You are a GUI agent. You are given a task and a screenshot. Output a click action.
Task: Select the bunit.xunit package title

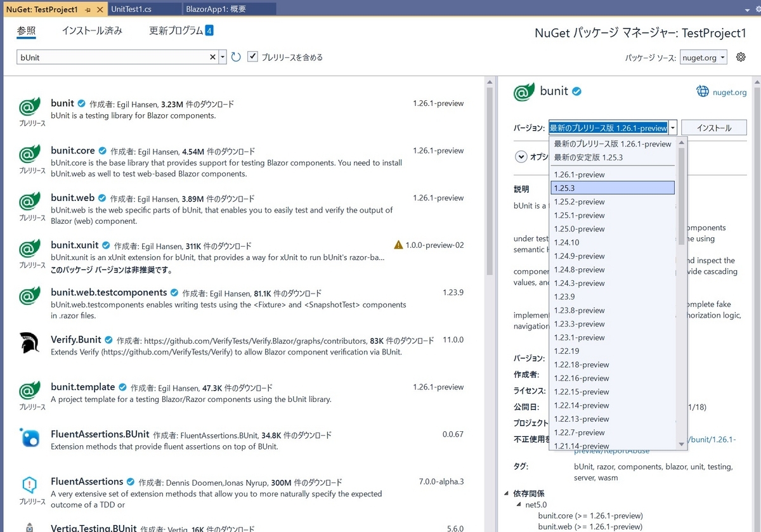[75, 245]
